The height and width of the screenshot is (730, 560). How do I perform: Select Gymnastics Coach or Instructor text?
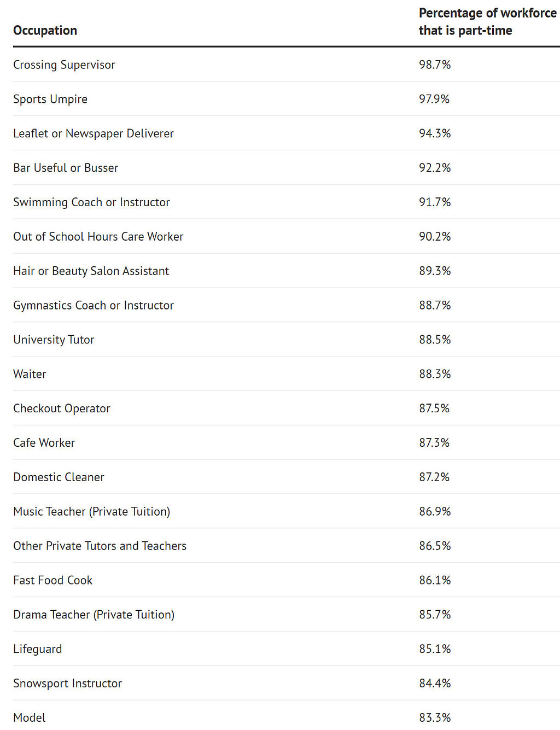coord(94,306)
